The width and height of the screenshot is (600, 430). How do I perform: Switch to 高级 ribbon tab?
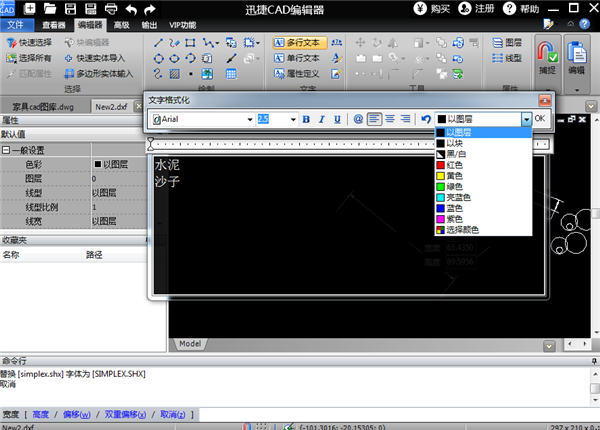121,25
